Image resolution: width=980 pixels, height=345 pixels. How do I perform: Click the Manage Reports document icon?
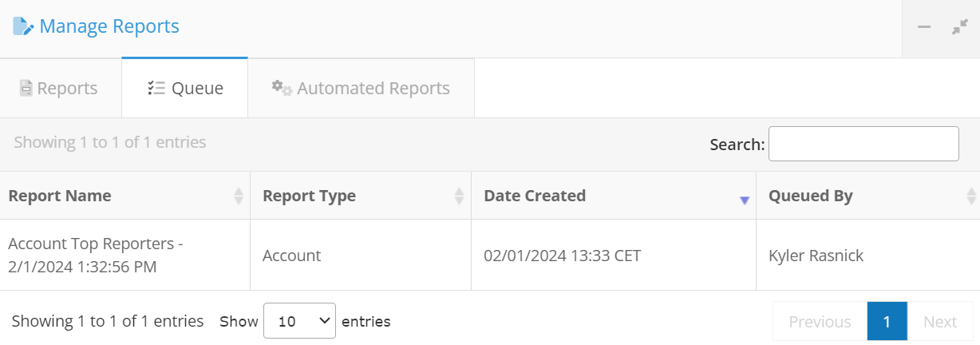[23, 26]
